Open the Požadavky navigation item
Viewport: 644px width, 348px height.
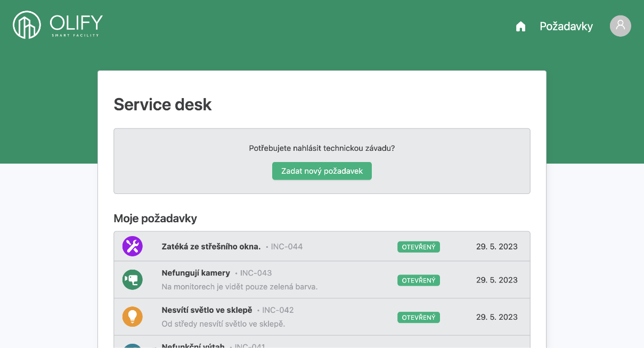[x=566, y=27]
